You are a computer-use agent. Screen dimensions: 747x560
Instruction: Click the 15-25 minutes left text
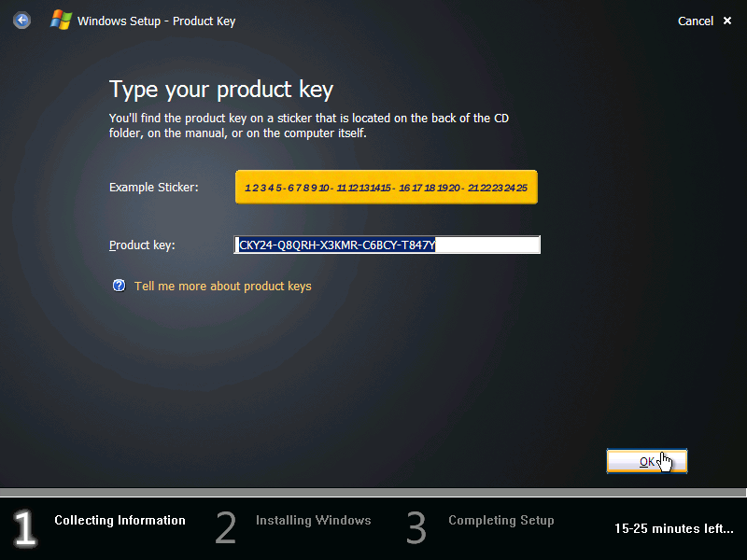(673, 528)
